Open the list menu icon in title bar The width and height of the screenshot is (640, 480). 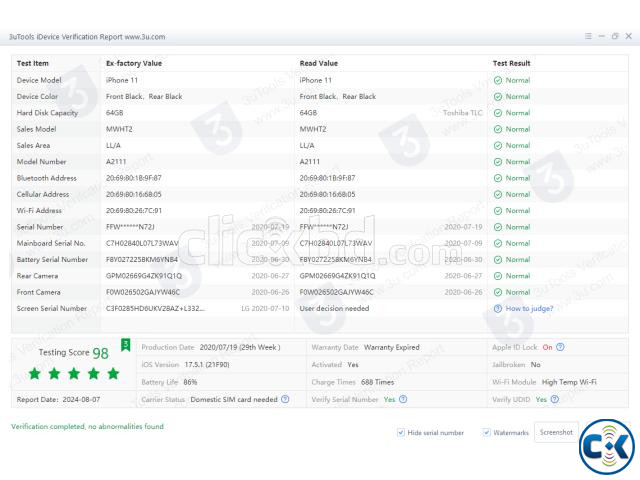click(x=588, y=36)
